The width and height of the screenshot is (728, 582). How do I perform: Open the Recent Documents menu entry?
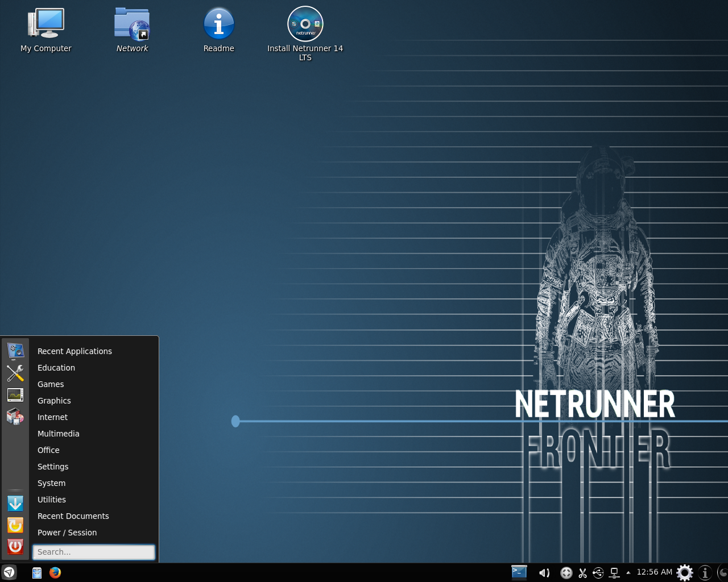point(94,516)
